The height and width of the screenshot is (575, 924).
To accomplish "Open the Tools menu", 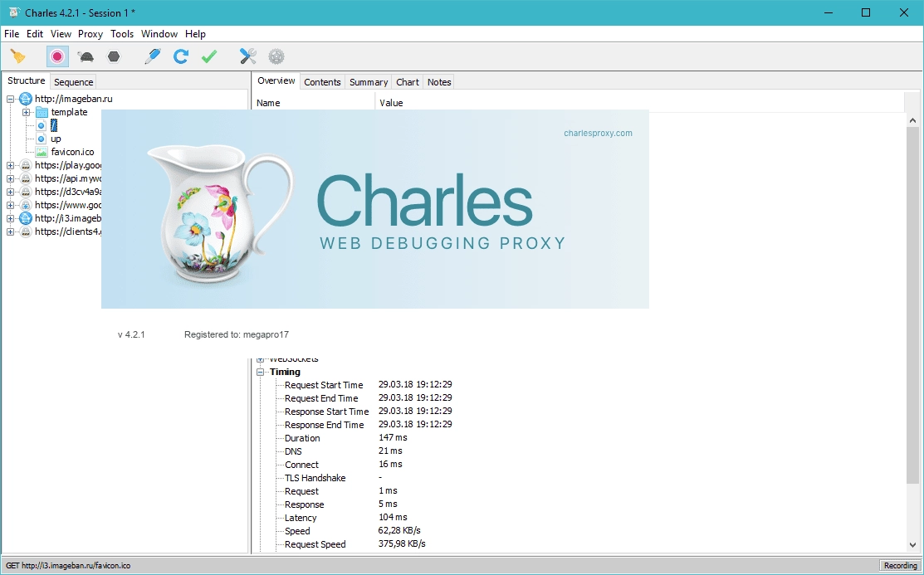I will click(122, 33).
